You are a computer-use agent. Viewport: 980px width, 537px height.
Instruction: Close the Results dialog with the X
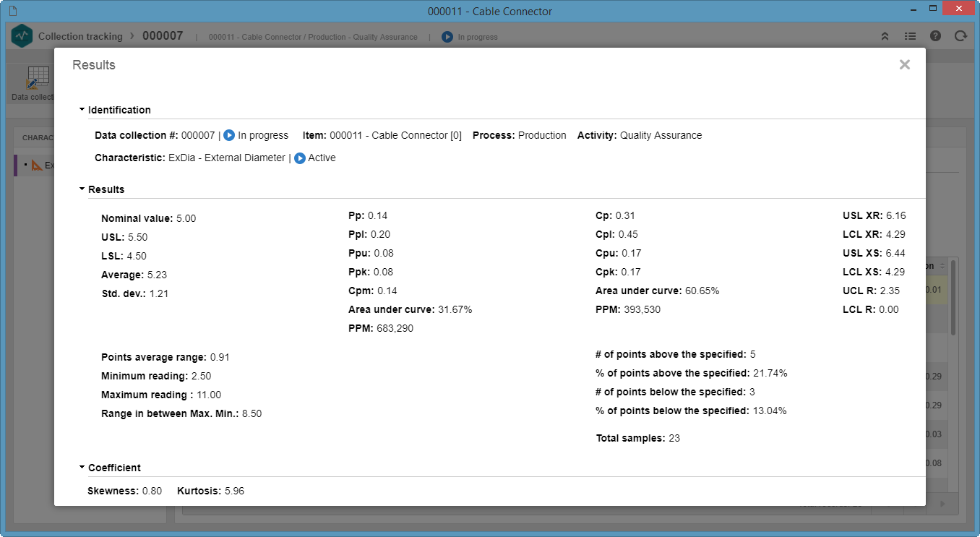click(x=904, y=65)
